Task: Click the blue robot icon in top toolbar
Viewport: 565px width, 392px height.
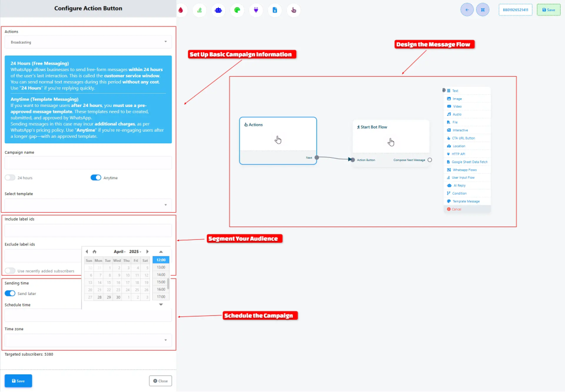Action: point(218,10)
